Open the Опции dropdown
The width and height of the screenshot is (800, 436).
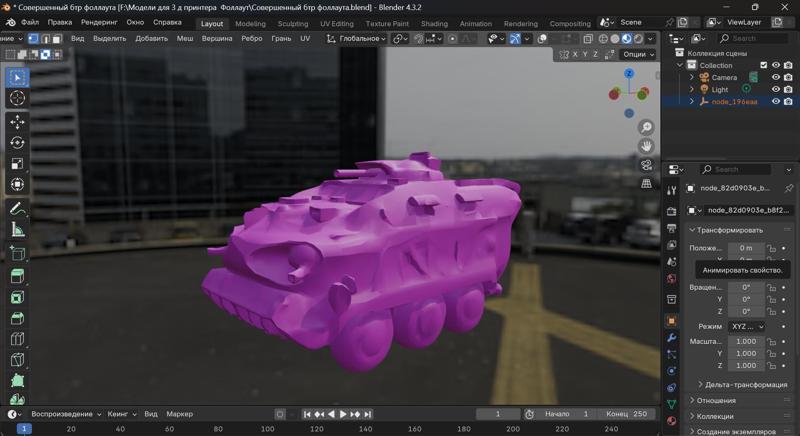coord(638,54)
